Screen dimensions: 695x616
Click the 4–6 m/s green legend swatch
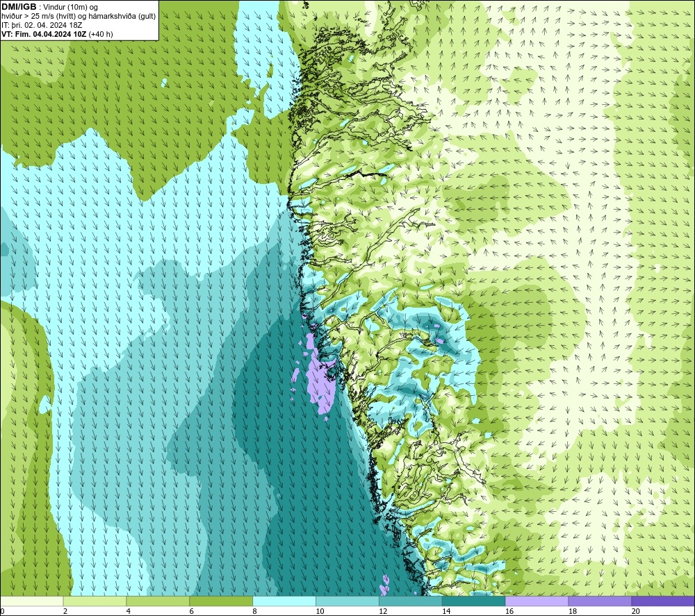tap(158, 601)
